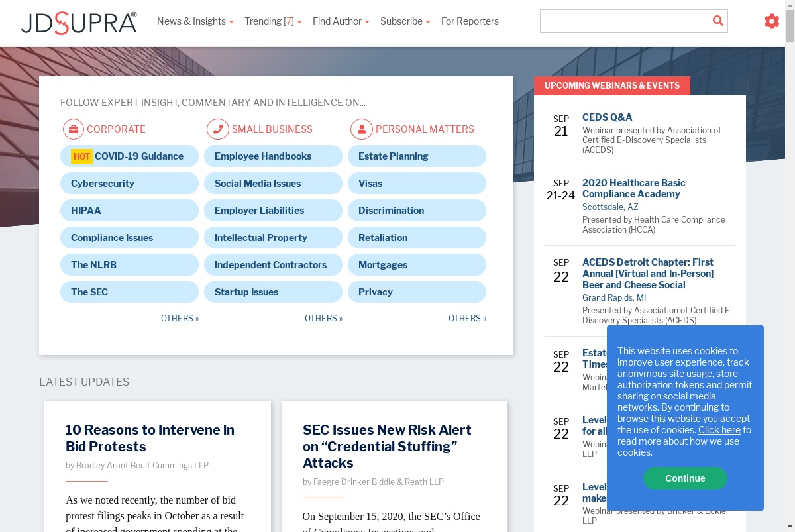Open the Startup Issues topic

[x=273, y=292]
